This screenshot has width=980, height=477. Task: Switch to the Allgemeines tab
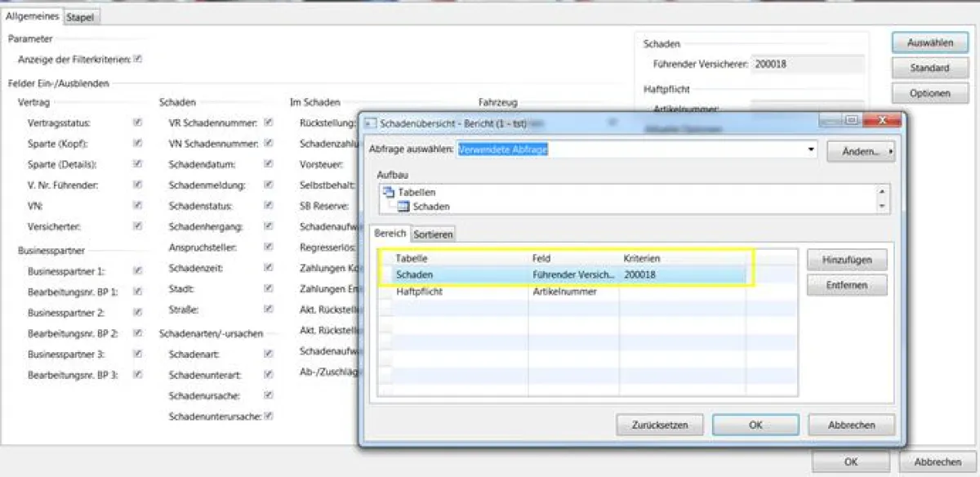[x=32, y=16]
